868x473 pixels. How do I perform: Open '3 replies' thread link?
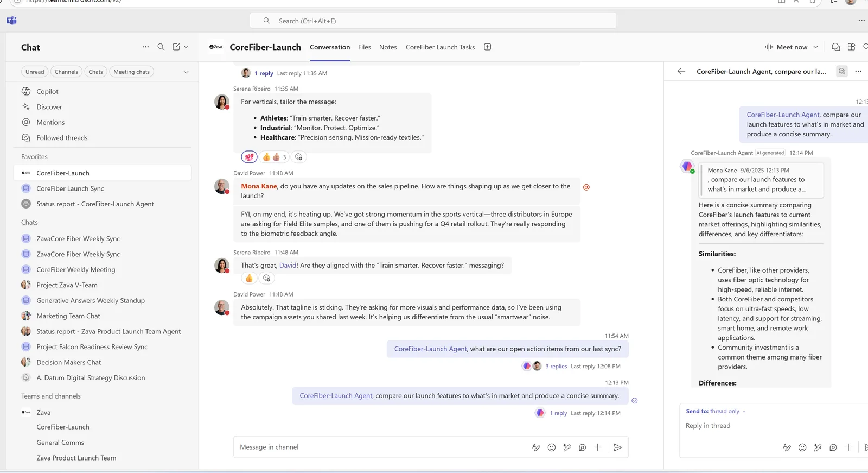pos(556,367)
